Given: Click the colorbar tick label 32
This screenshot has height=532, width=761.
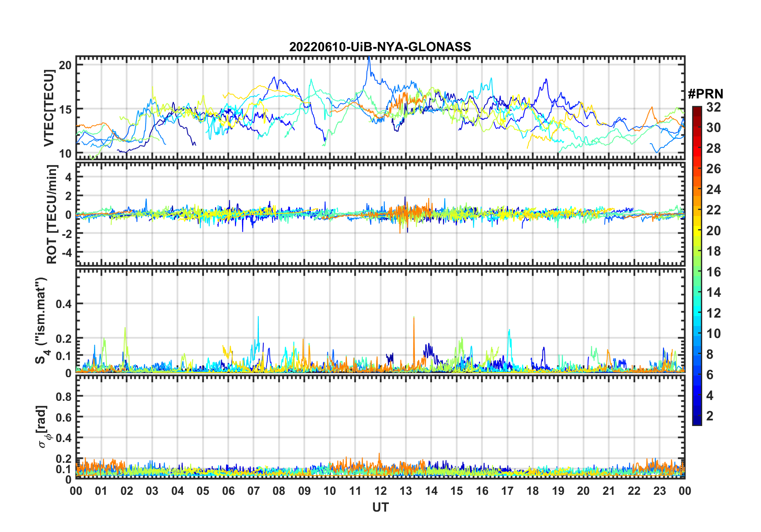Looking at the screenshot, I should (713, 107).
